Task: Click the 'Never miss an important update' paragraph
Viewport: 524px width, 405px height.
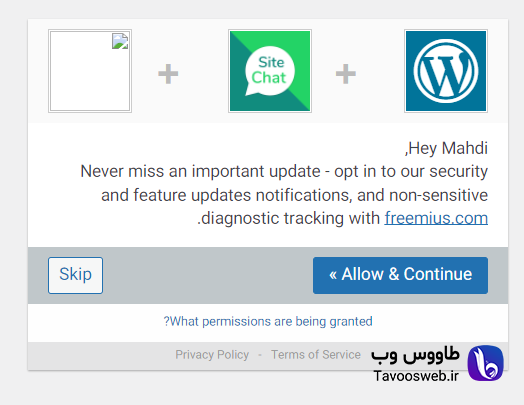Action: (284, 195)
